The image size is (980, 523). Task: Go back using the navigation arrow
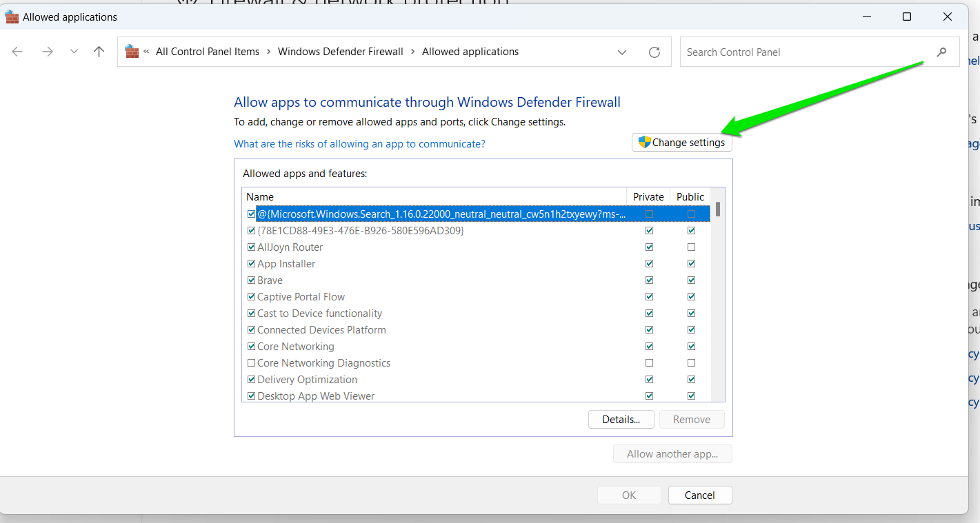click(17, 51)
